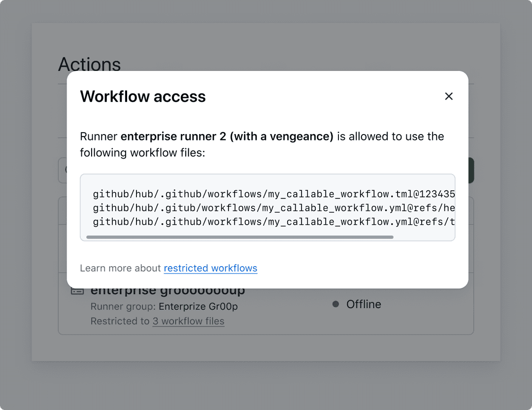Click the runner icon beside enterprise groooooooup
This screenshot has height=410, width=532.
77,290
